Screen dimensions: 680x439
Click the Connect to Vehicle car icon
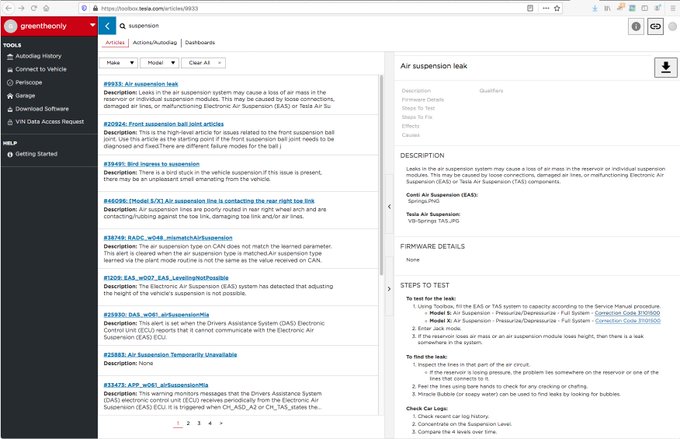click(10, 69)
